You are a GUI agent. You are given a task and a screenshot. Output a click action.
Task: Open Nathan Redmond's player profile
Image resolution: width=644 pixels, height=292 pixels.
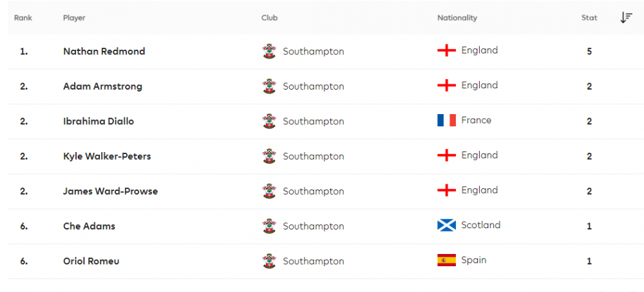tap(104, 52)
